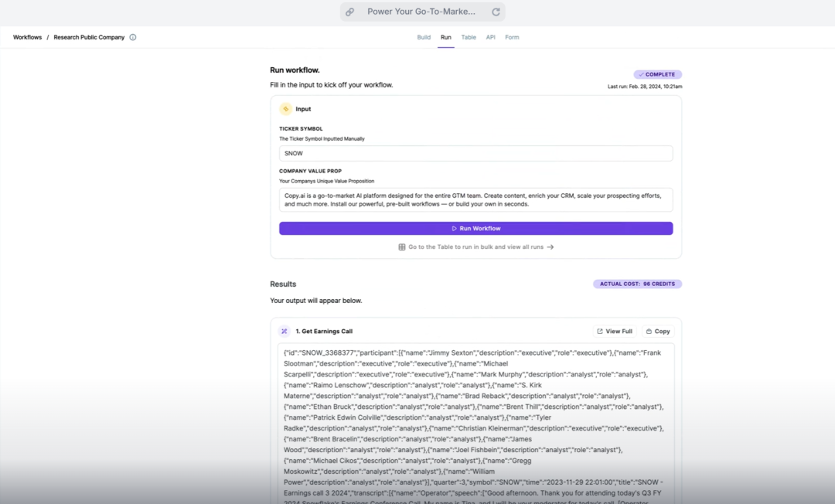Click the Get Earnings Call step icon
This screenshot has height=504, width=835.
(x=285, y=331)
